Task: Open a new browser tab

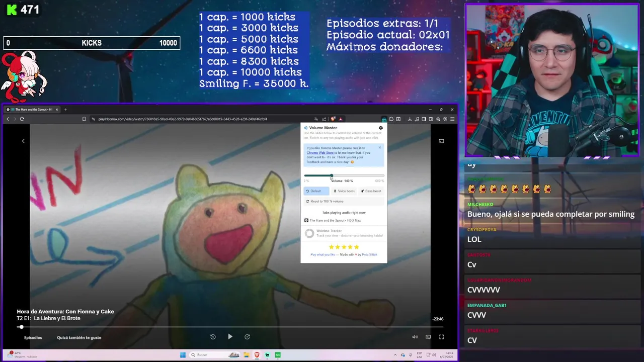Action: point(65,109)
